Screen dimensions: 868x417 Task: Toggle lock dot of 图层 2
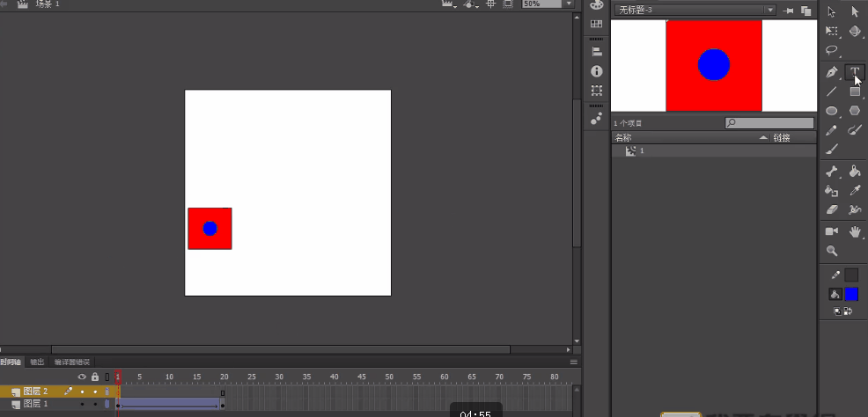pyautogui.click(x=95, y=391)
